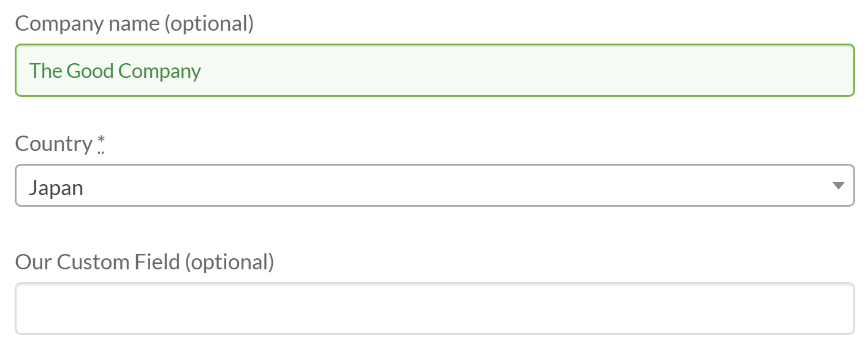Click the Japan text in the dropdown
This screenshot has width=868, height=354.
tap(56, 187)
